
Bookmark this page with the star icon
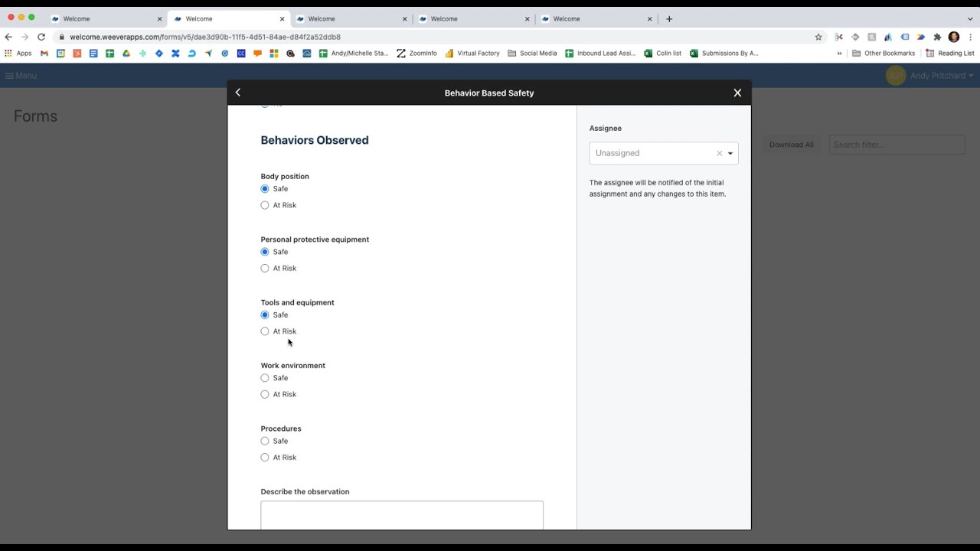click(x=818, y=37)
